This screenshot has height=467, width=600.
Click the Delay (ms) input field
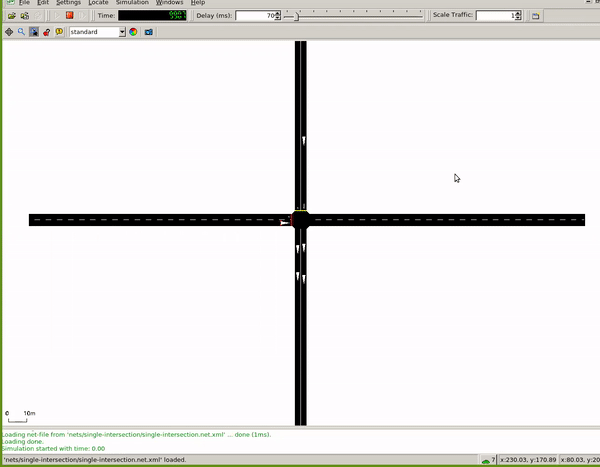[x=255, y=16]
